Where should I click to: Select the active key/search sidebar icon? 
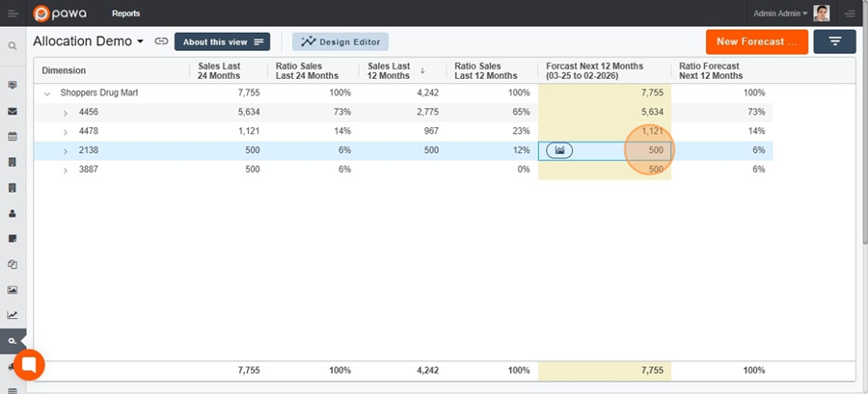[x=13, y=341]
